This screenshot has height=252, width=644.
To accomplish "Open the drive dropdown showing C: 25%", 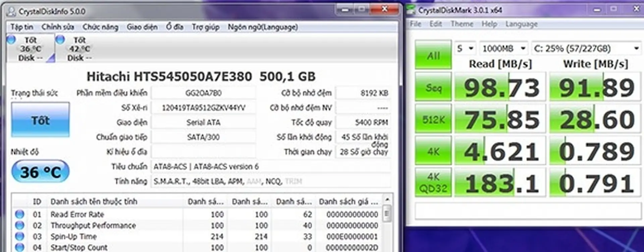I will (x=586, y=48).
